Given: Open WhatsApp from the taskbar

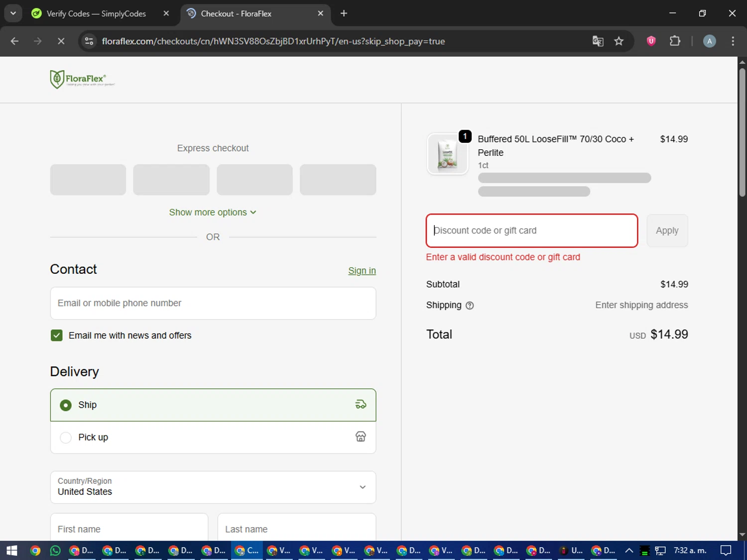Looking at the screenshot, I should point(55,551).
